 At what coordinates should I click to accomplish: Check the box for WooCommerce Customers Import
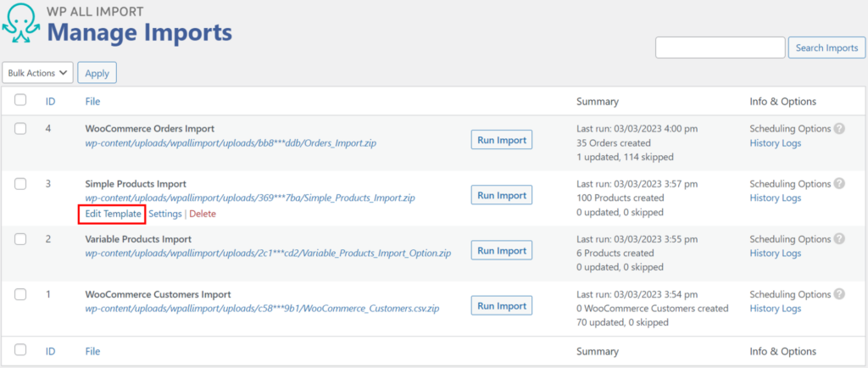(20, 294)
